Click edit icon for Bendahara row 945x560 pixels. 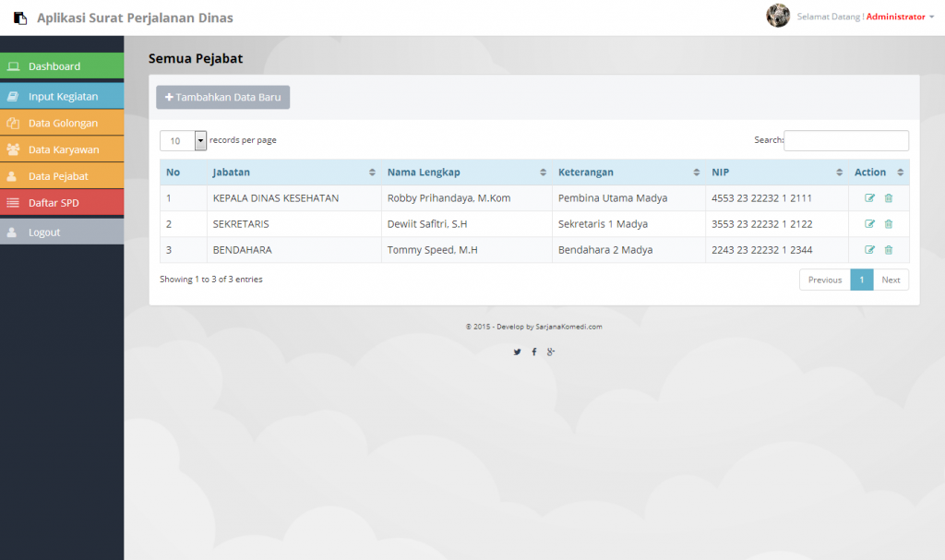tap(869, 250)
